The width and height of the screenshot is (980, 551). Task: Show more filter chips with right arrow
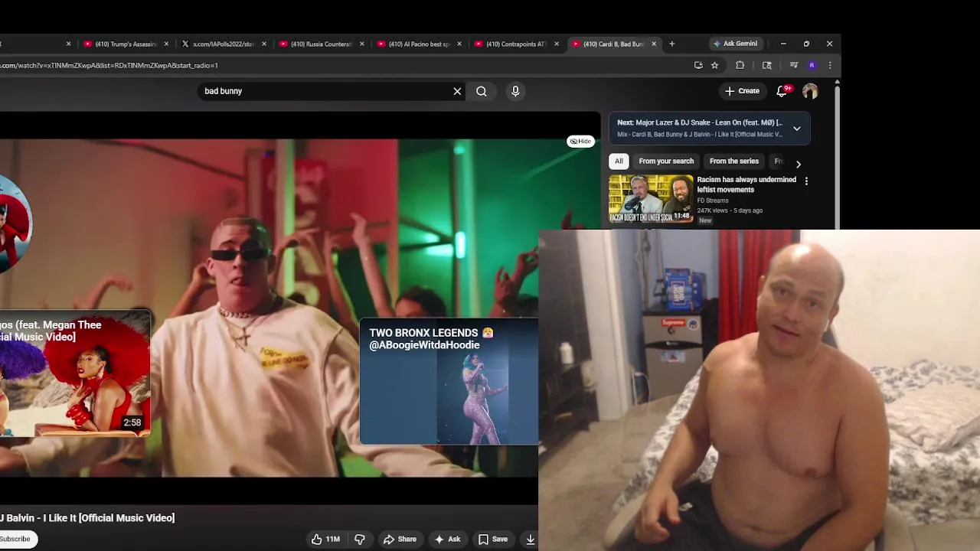tap(798, 164)
